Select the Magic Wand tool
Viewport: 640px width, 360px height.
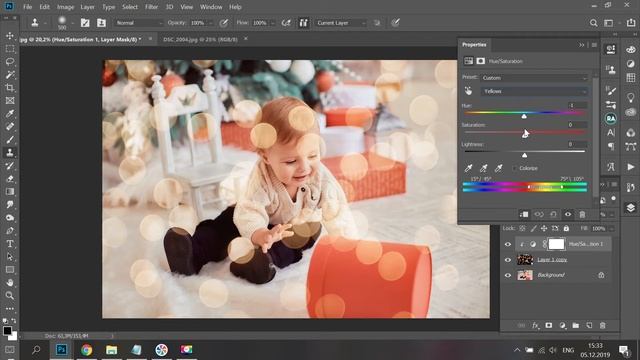[x=10, y=75]
